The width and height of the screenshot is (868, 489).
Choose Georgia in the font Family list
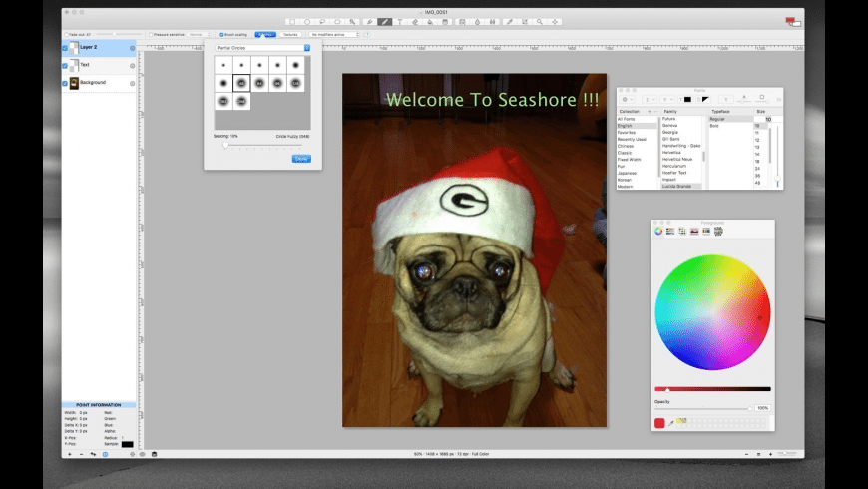[670, 131]
